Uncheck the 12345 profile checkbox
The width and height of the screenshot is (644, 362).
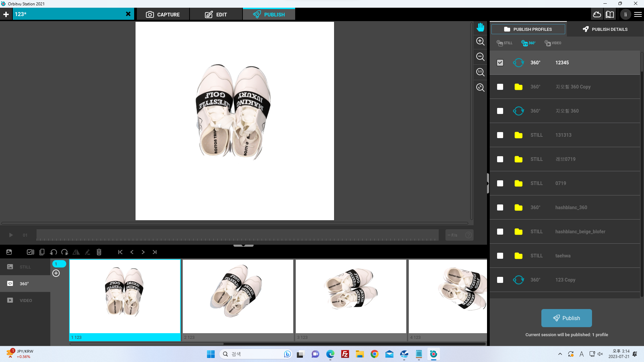pos(500,63)
